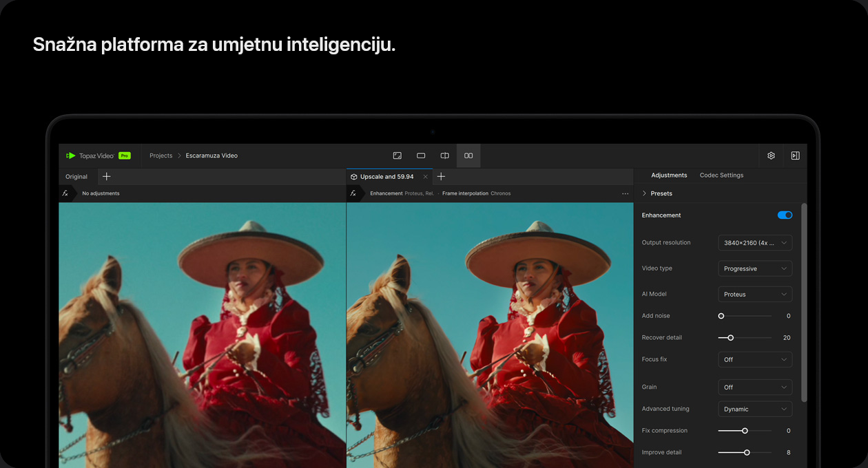Toggle the right sidebar panel icon
This screenshot has height=468, width=868.
[795, 156]
